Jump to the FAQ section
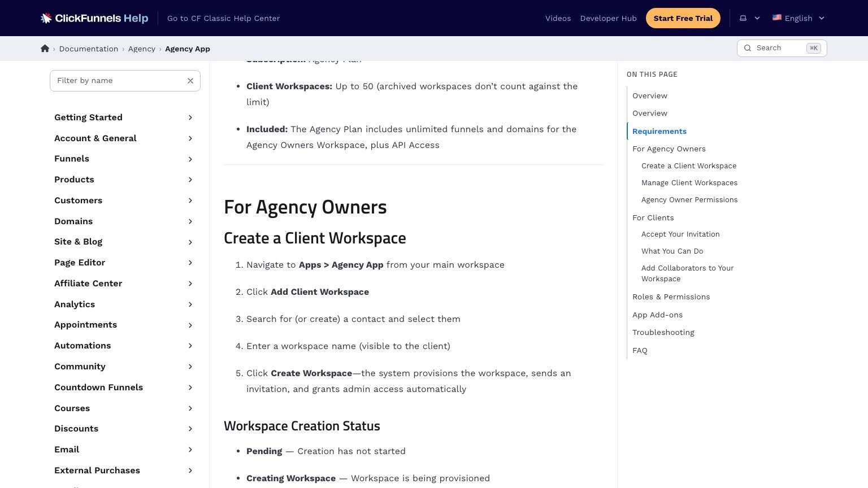Viewport: 868px width, 488px height. point(640,351)
